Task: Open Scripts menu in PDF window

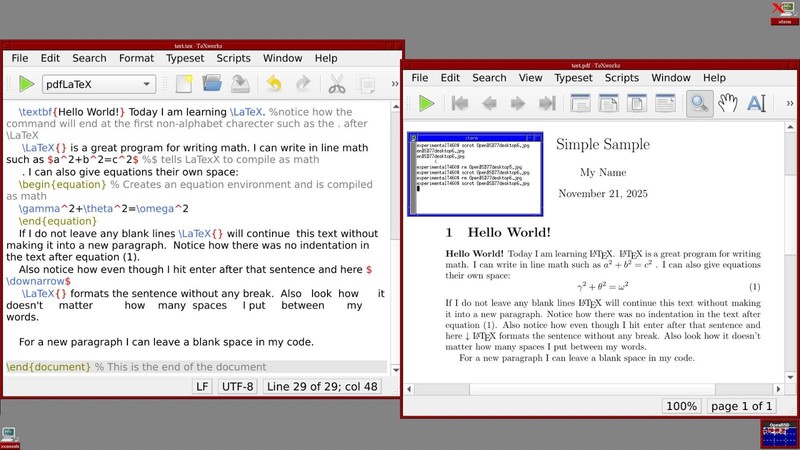Action: (x=621, y=78)
